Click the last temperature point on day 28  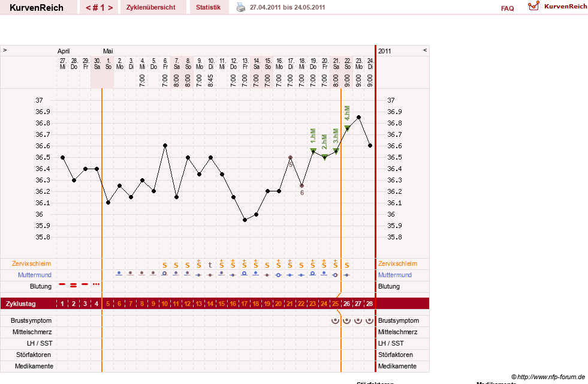[370, 145]
